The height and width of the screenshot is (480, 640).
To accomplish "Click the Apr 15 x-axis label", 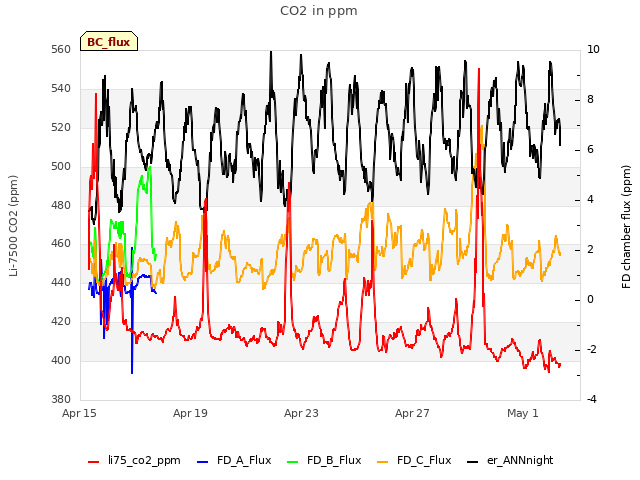I will 79,413.
